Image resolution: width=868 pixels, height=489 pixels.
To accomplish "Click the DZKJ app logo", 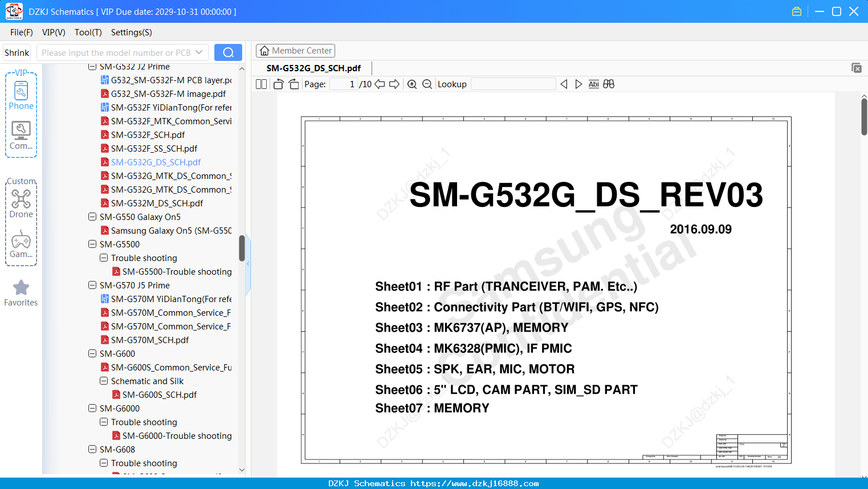I will tap(14, 11).
